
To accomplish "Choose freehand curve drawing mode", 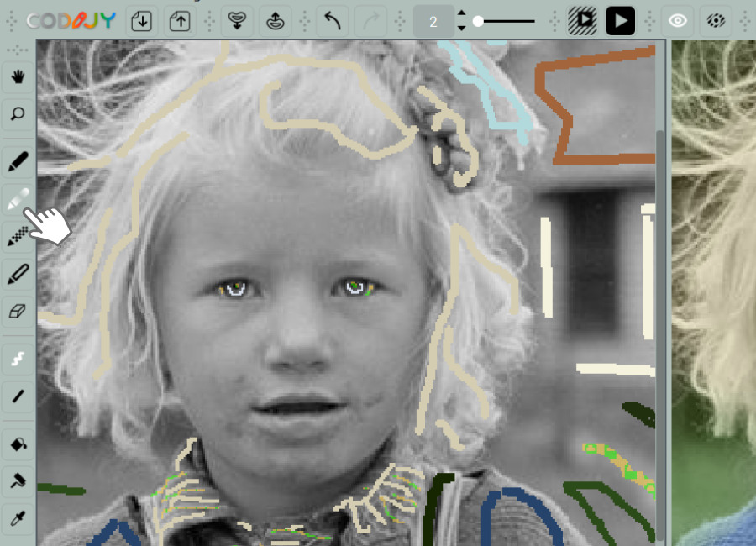I will coord(18,359).
